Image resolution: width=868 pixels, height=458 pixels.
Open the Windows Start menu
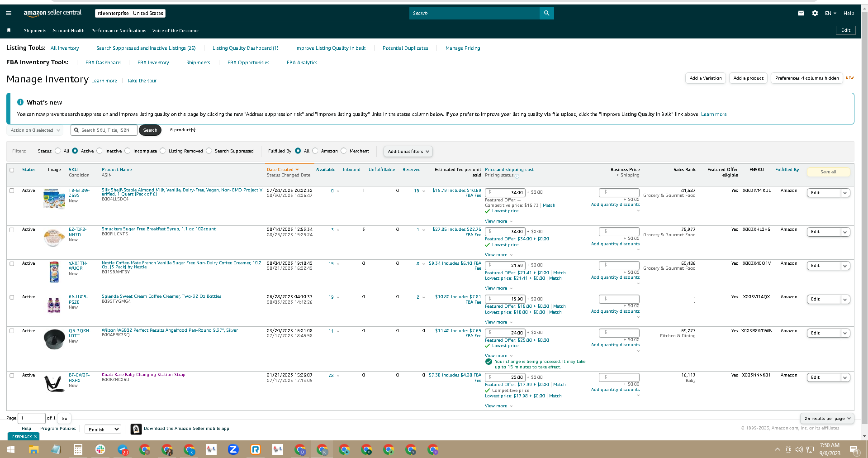tap(11, 449)
